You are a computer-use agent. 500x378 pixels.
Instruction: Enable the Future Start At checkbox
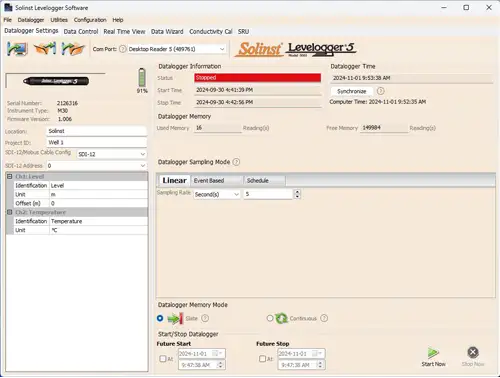163,359
